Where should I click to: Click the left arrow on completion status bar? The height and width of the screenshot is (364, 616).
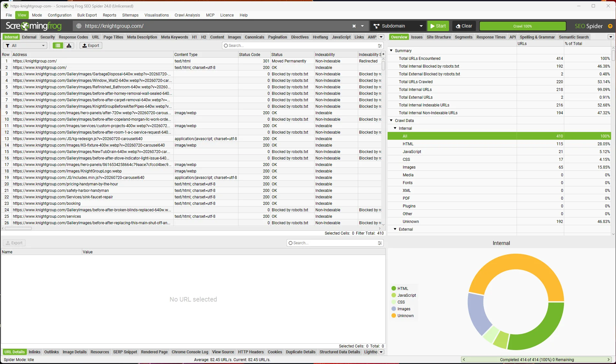[x=464, y=359]
